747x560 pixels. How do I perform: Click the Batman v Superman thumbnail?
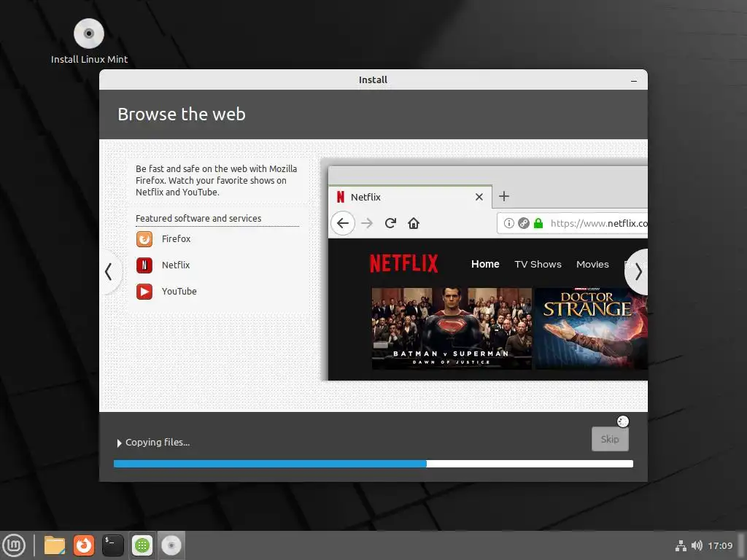coord(452,328)
